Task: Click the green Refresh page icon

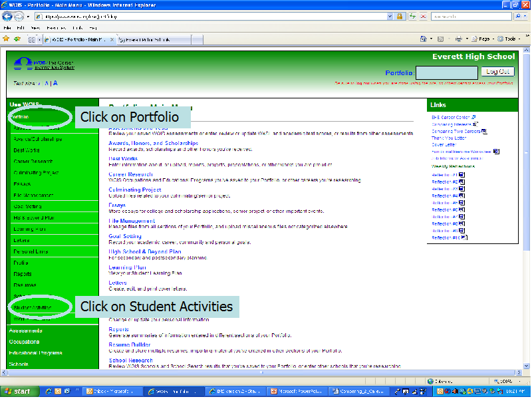Action: click(412, 16)
